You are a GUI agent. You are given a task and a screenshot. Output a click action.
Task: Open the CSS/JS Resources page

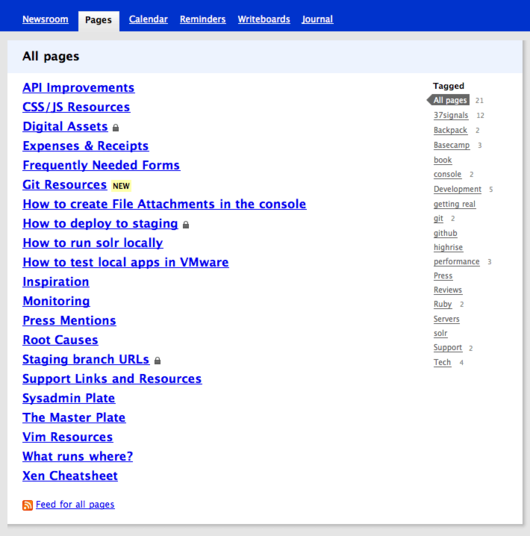[76, 107]
